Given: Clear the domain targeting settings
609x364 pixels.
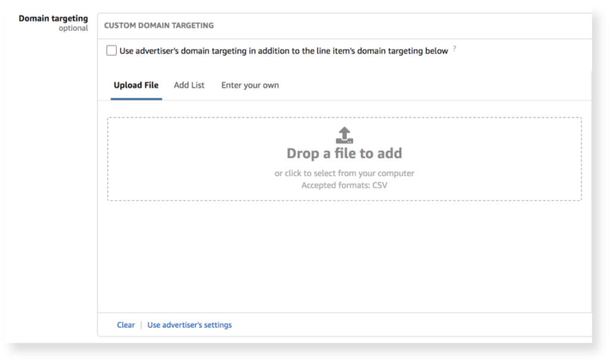Looking at the screenshot, I should click(x=126, y=325).
